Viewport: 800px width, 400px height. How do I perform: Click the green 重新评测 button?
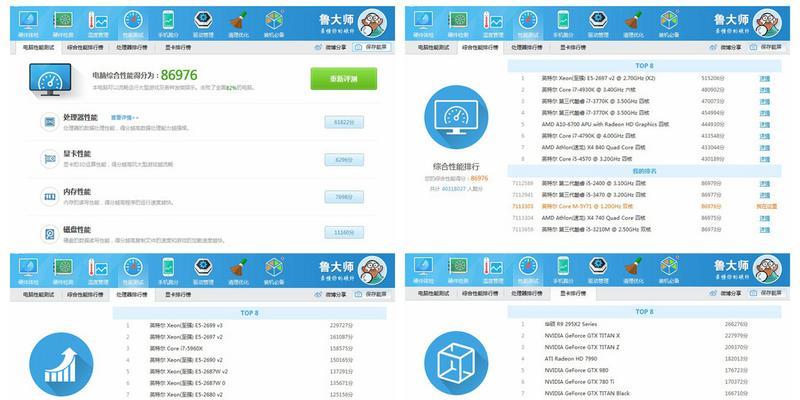pos(344,79)
